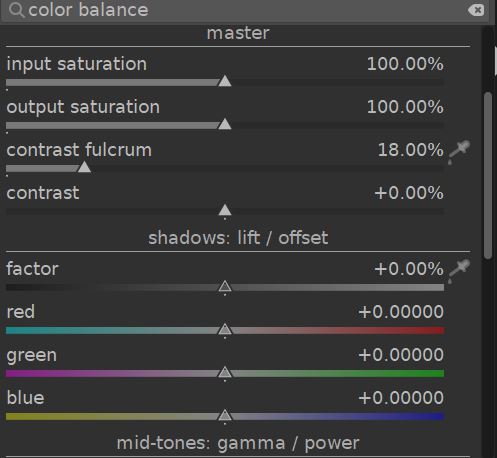Click the input saturation slider handle
The height and width of the screenshot is (458, 497).
225,81
